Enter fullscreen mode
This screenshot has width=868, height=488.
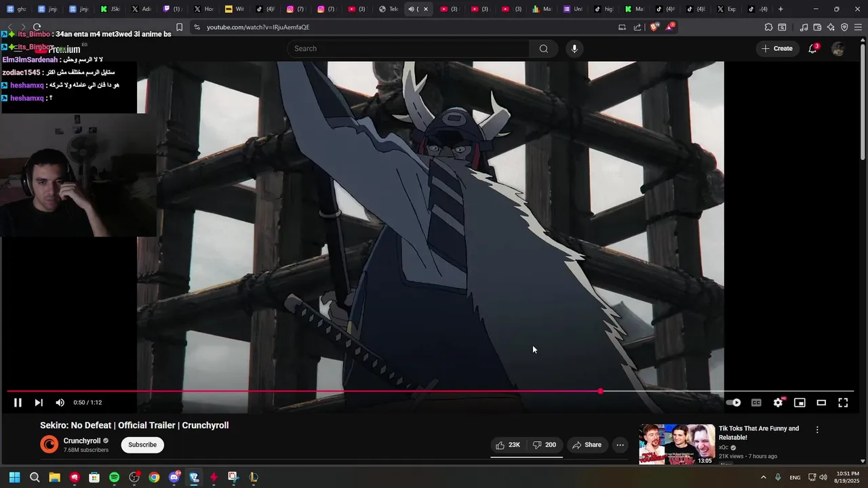point(843,403)
